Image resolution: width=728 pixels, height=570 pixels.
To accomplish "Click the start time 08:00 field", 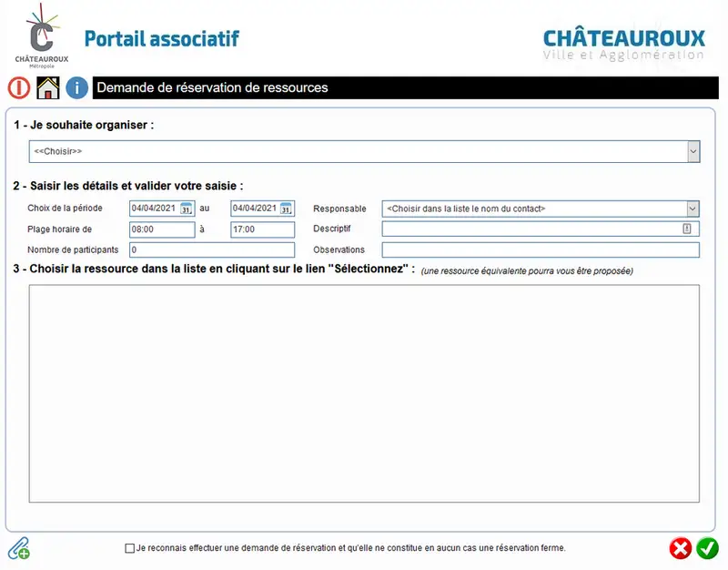I will [162, 229].
